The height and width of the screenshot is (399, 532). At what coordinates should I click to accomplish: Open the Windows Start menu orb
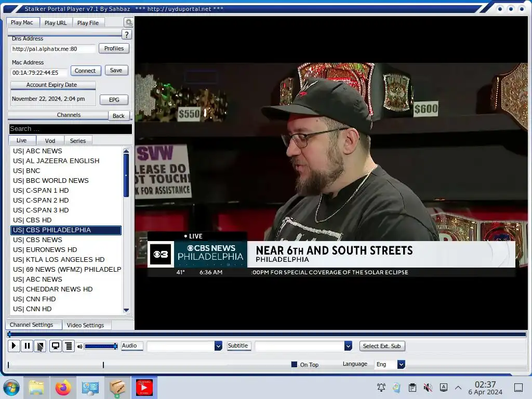11,388
